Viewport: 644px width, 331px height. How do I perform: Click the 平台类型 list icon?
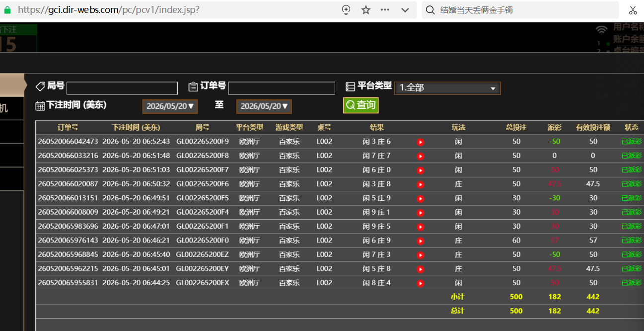coord(350,86)
